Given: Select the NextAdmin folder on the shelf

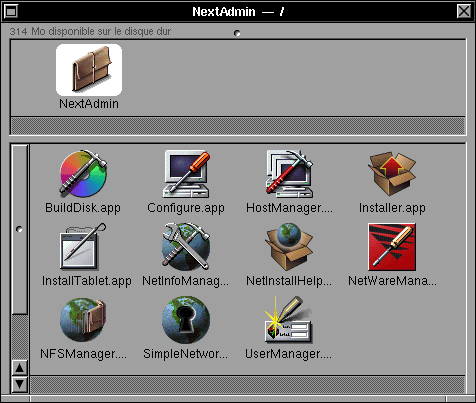Looking at the screenshot, I should 89,70.
